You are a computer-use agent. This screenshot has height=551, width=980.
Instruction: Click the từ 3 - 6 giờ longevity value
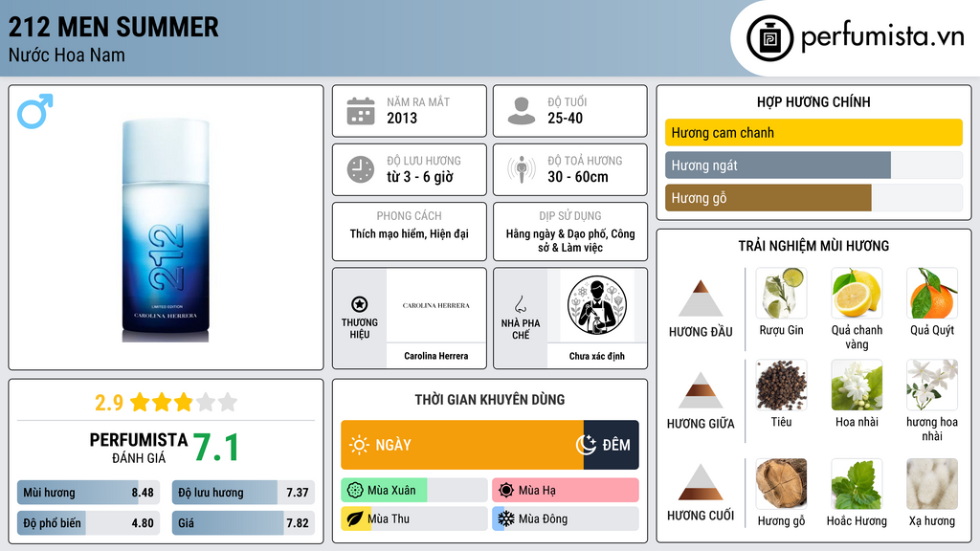tap(420, 177)
